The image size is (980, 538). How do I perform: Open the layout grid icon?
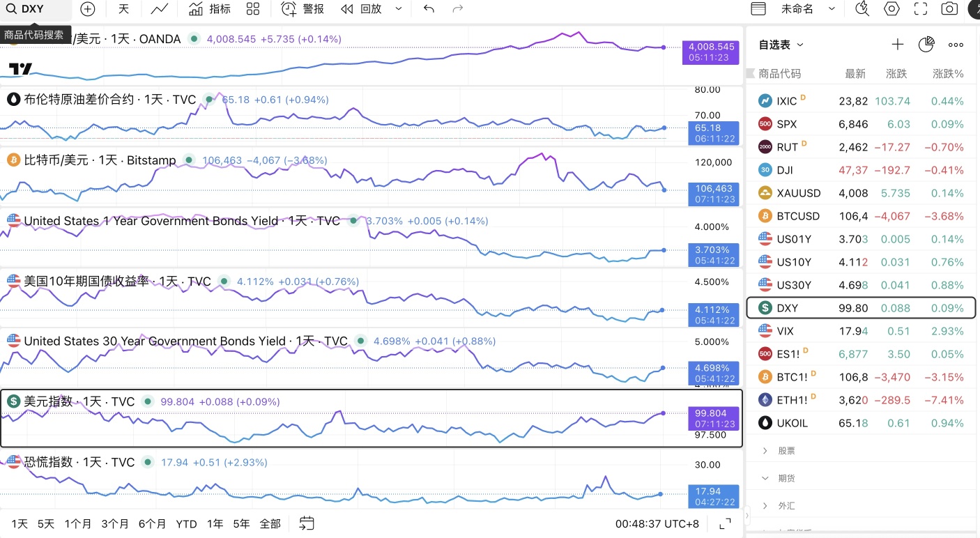coord(253,9)
